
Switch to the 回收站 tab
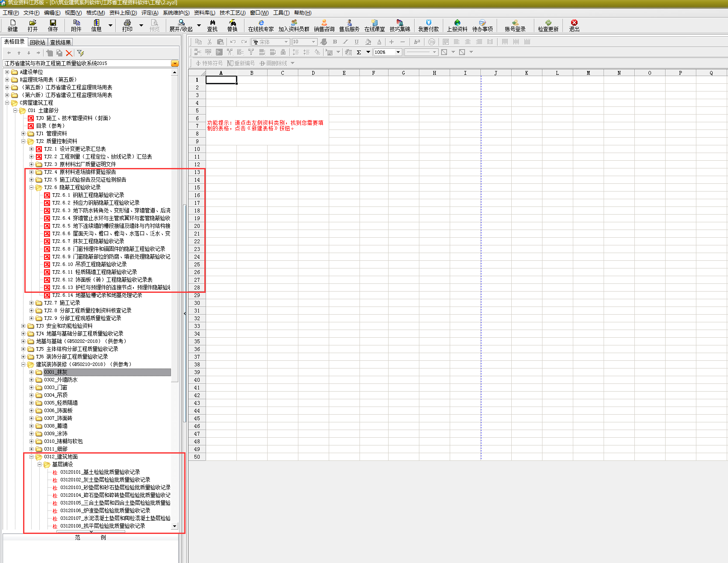click(x=38, y=42)
